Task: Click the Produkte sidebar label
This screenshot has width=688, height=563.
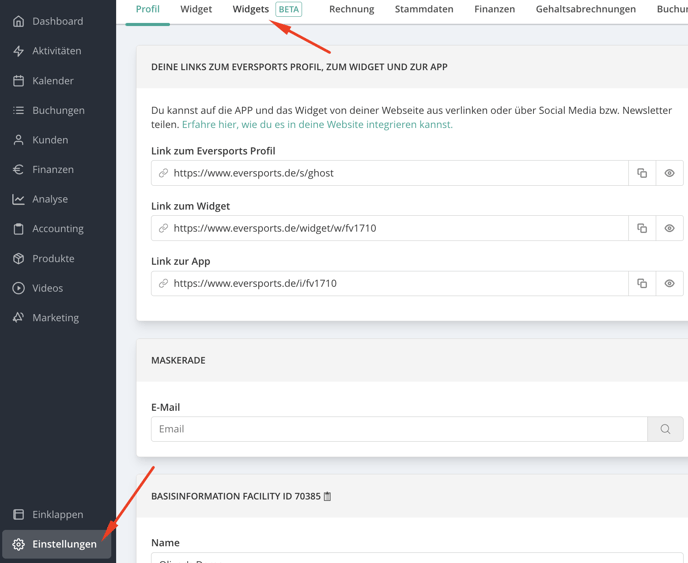Action: 53,258
